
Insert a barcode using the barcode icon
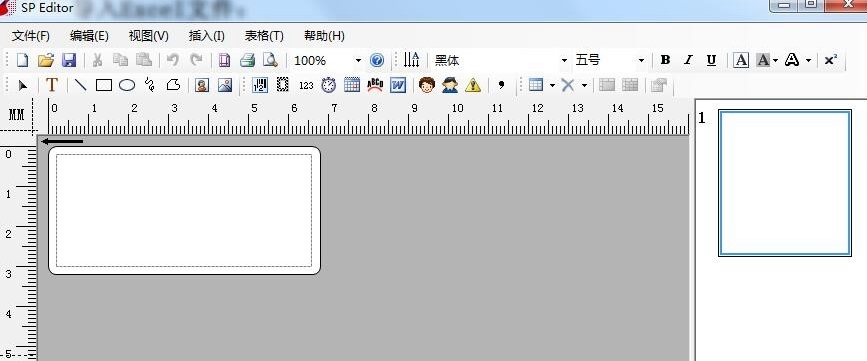(259, 85)
